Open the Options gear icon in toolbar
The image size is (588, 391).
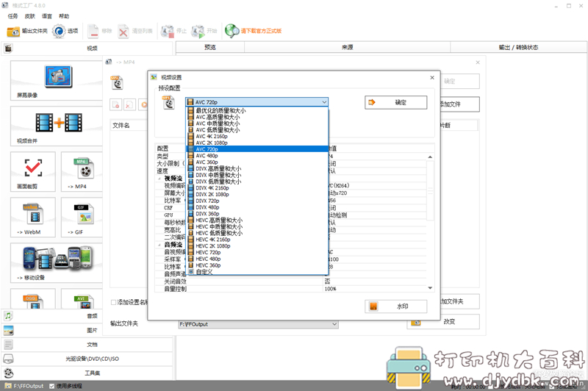tap(59, 31)
